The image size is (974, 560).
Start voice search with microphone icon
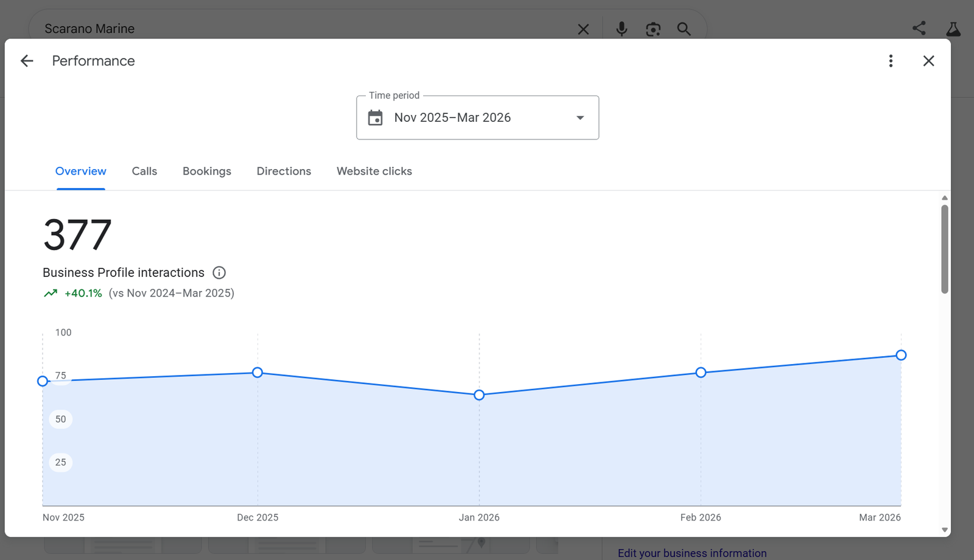coord(622,29)
